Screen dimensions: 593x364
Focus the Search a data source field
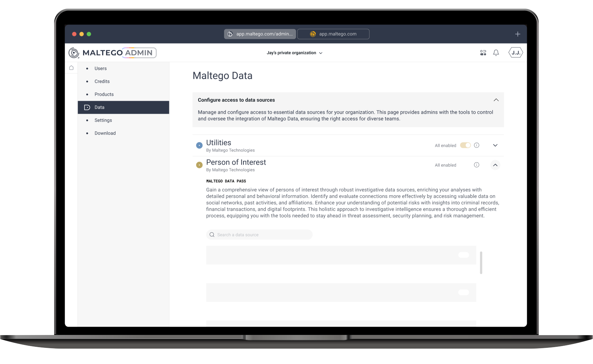click(259, 235)
